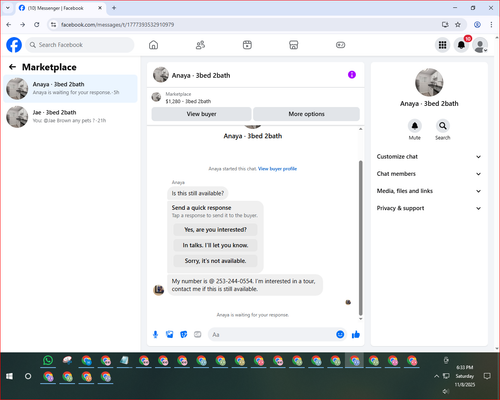Image resolution: width=500 pixels, height=400 pixels.
Task: Choose a GIF icon
Action: [198, 334]
